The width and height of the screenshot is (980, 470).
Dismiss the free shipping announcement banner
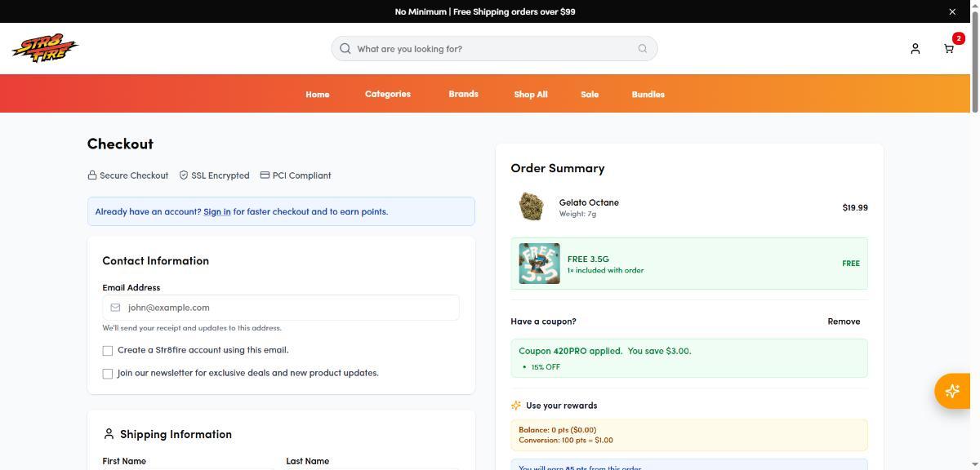click(951, 11)
